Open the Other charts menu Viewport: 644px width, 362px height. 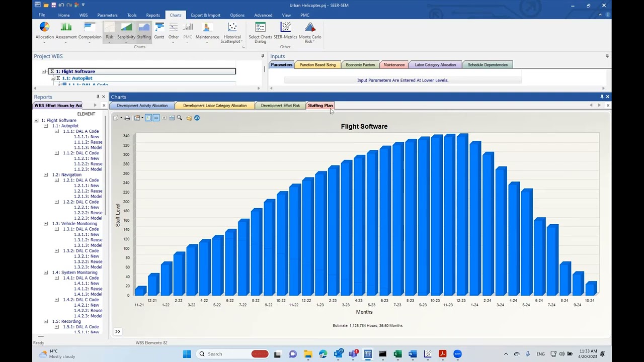tap(174, 31)
